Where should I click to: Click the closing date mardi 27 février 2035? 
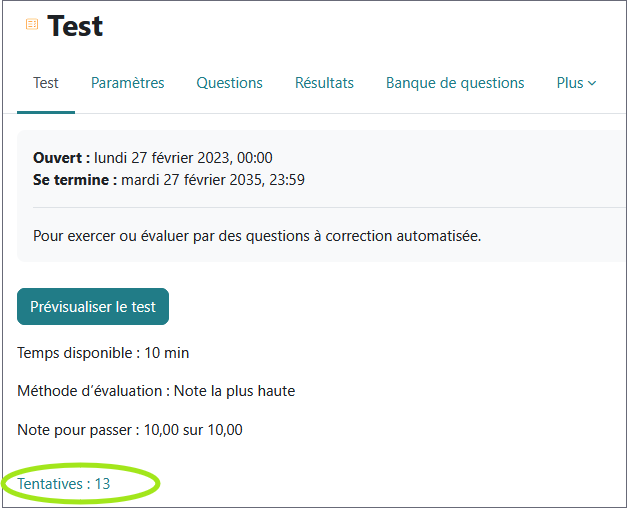tap(212, 180)
